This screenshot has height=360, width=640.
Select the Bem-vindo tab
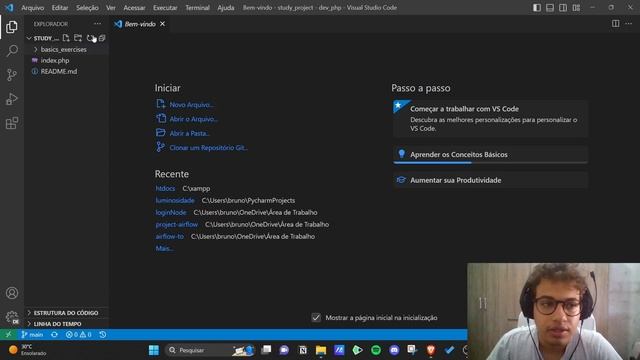(140, 24)
